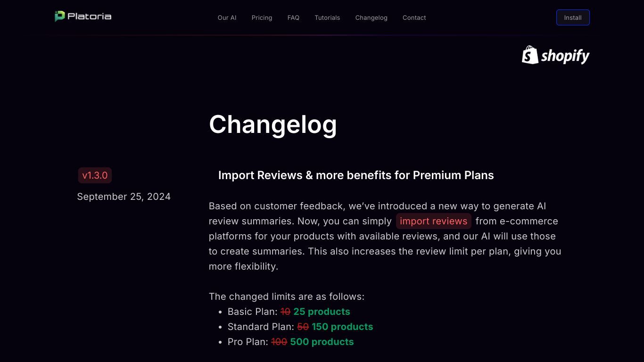Click the Shopify wordmark text
The image size is (644, 362).
tap(565, 56)
